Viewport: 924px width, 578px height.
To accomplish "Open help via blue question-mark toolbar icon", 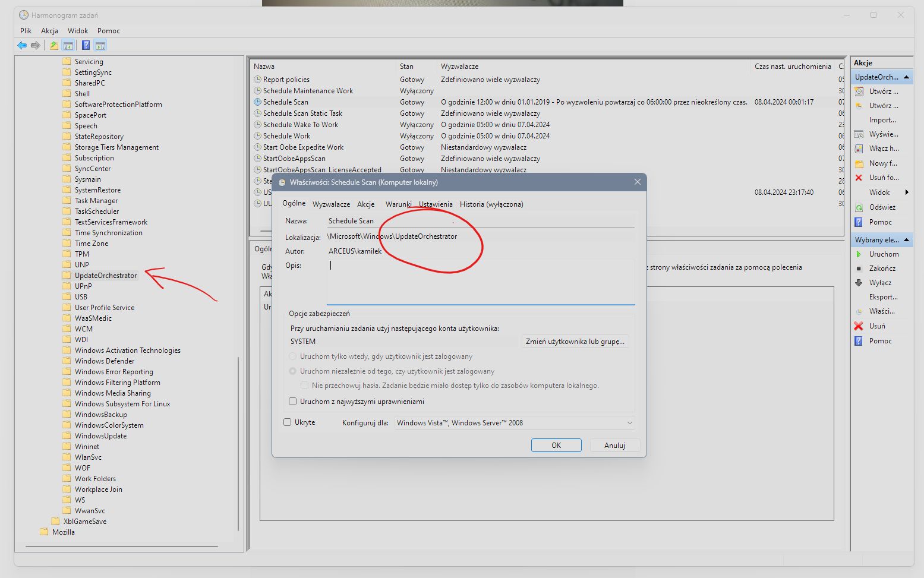I will click(86, 45).
